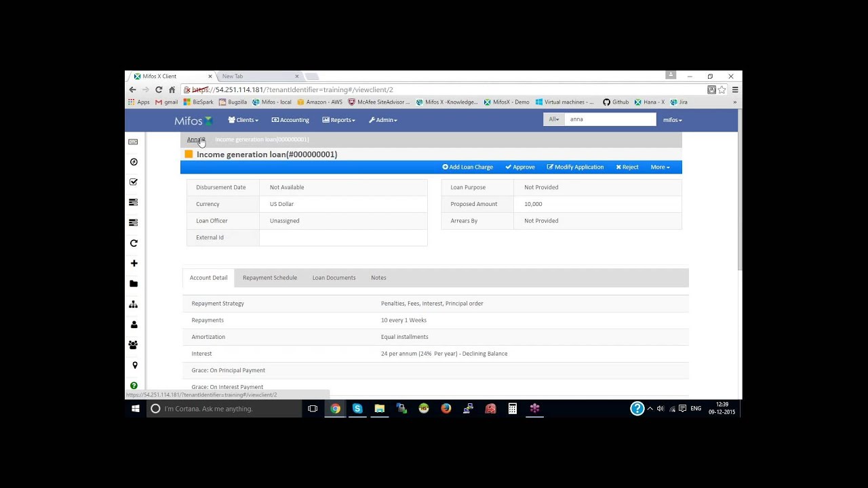
Task: Click Add Loan Charge button
Action: coord(468,167)
